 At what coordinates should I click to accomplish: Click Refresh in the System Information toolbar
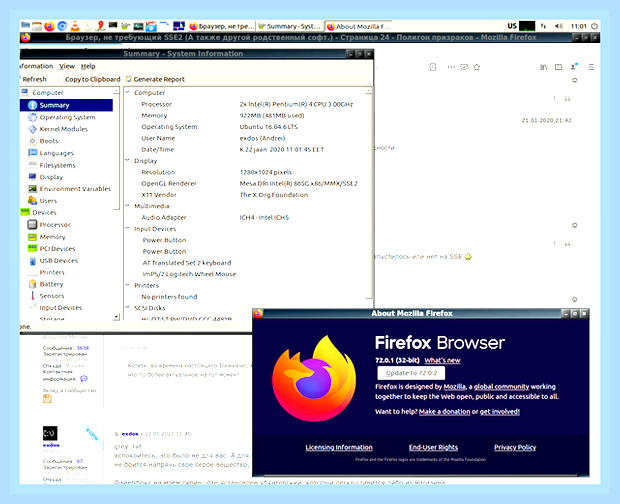(34, 79)
